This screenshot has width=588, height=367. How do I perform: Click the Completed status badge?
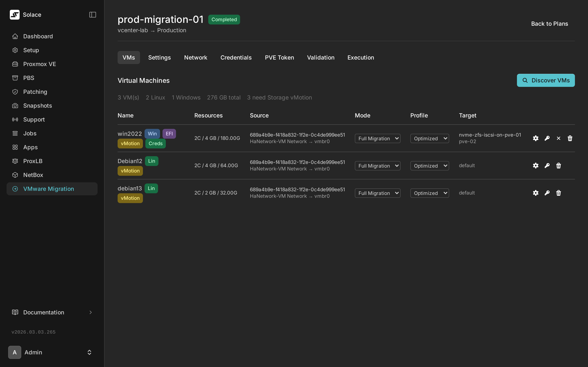point(224,19)
